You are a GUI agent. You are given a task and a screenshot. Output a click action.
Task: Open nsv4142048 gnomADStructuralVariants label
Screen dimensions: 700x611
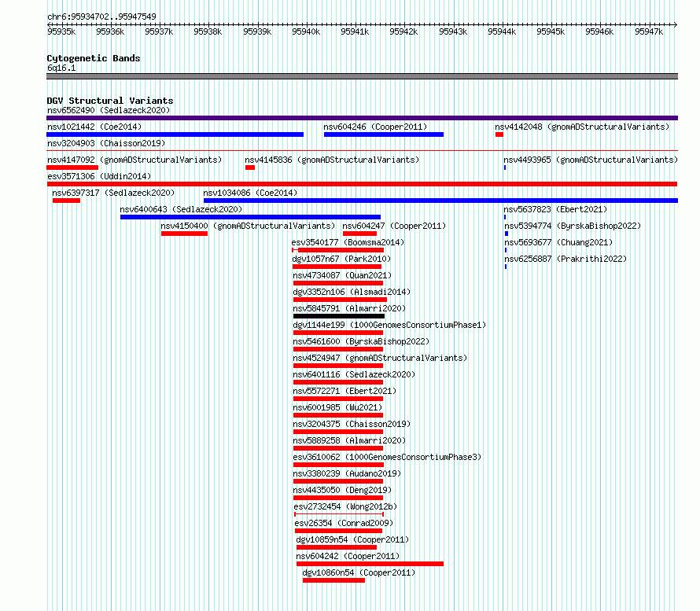[582, 127]
